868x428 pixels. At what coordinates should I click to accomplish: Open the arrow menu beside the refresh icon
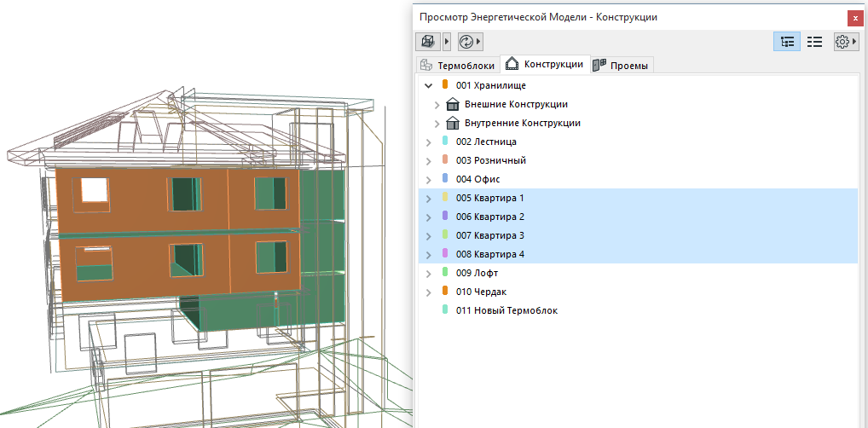(478, 42)
